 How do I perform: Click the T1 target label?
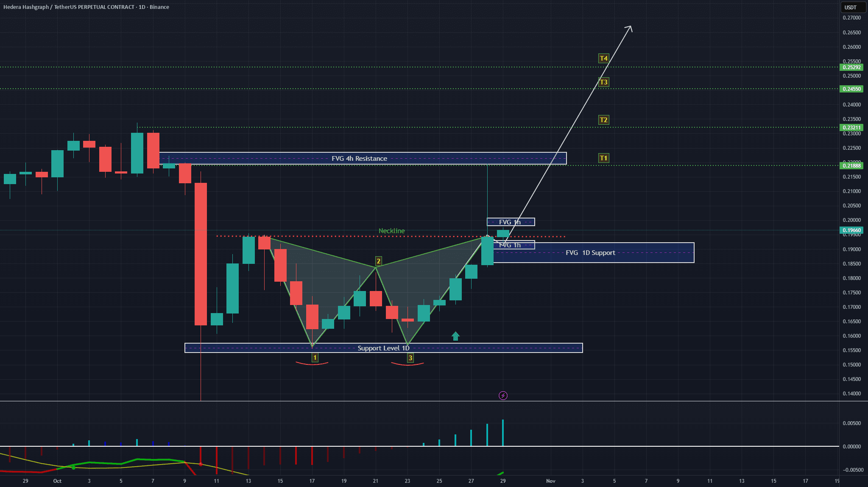tap(603, 158)
